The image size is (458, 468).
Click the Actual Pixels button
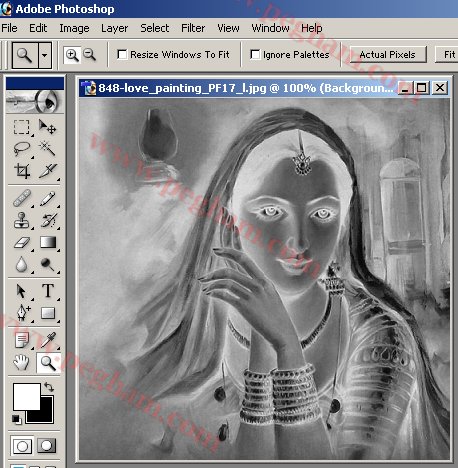388,54
